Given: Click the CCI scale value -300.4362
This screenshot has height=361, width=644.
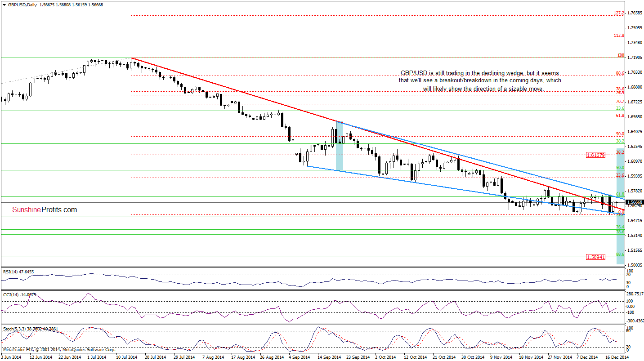Looking at the screenshot, I should tap(635, 321).
